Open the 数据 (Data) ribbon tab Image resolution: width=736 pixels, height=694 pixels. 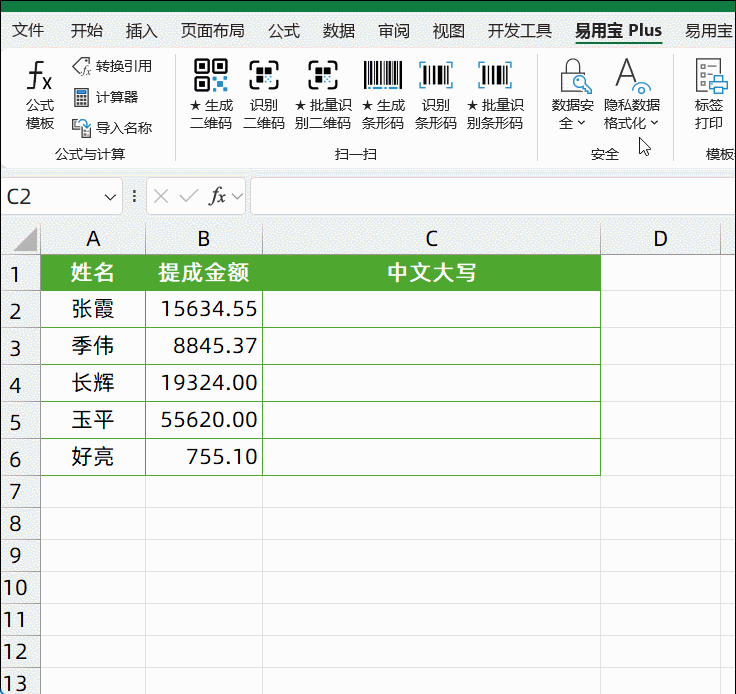pos(339,31)
